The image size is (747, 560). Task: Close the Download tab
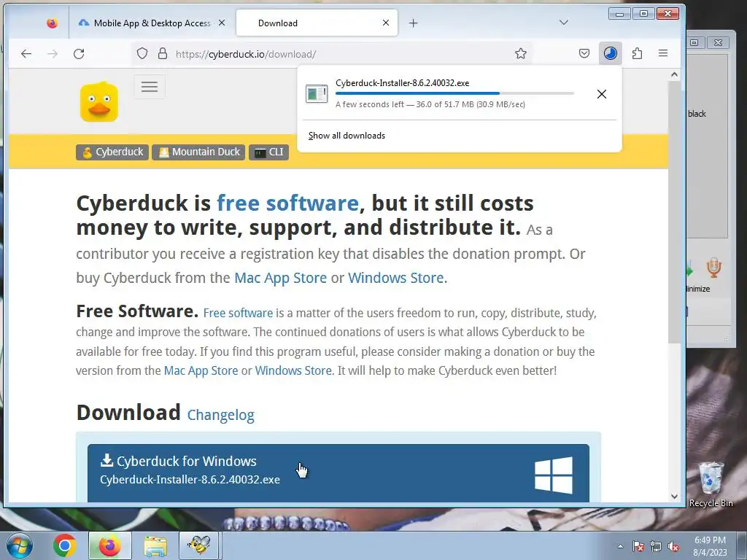coord(386,23)
